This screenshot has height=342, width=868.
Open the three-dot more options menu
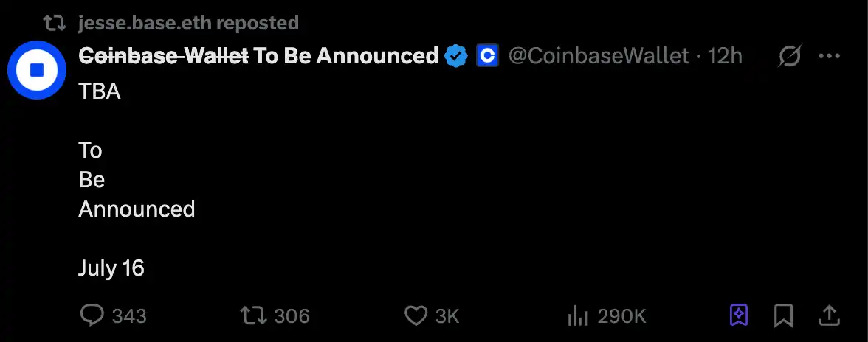(x=830, y=55)
